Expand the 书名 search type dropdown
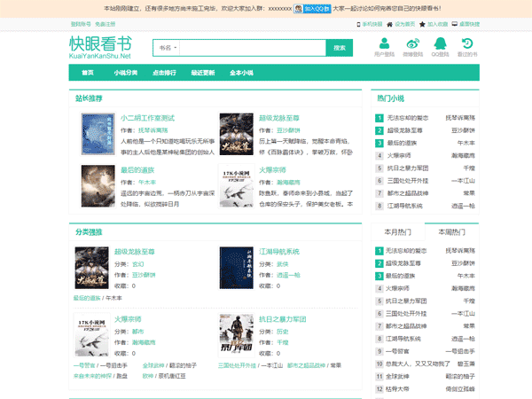The width and height of the screenshot is (532, 399). click(166, 47)
